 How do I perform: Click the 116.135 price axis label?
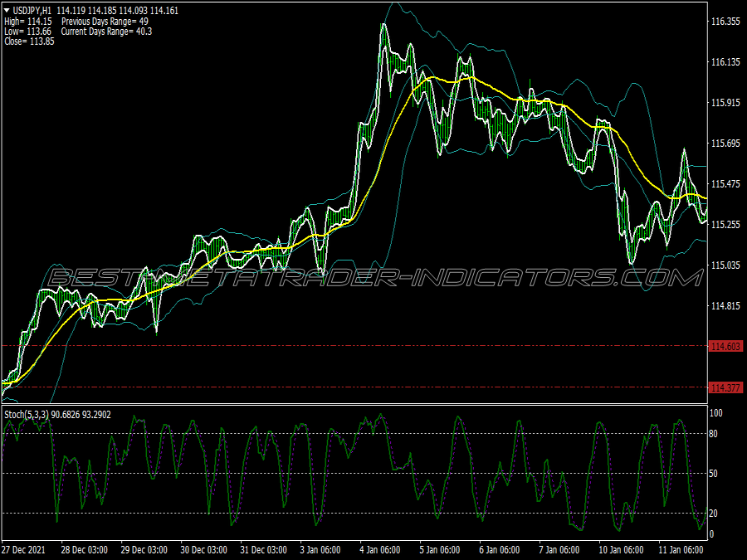[x=725, y=62]
